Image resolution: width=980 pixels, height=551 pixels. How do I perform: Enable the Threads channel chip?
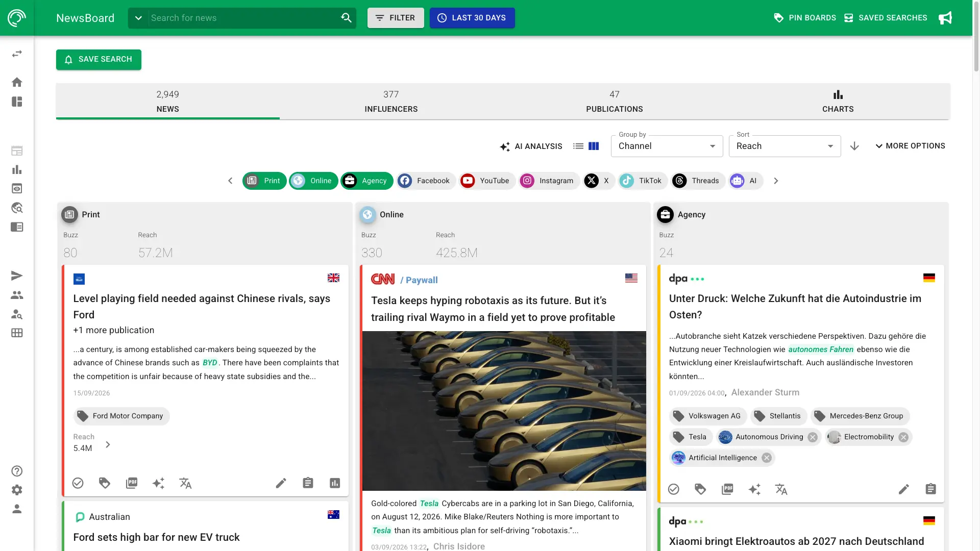(698, 181)
